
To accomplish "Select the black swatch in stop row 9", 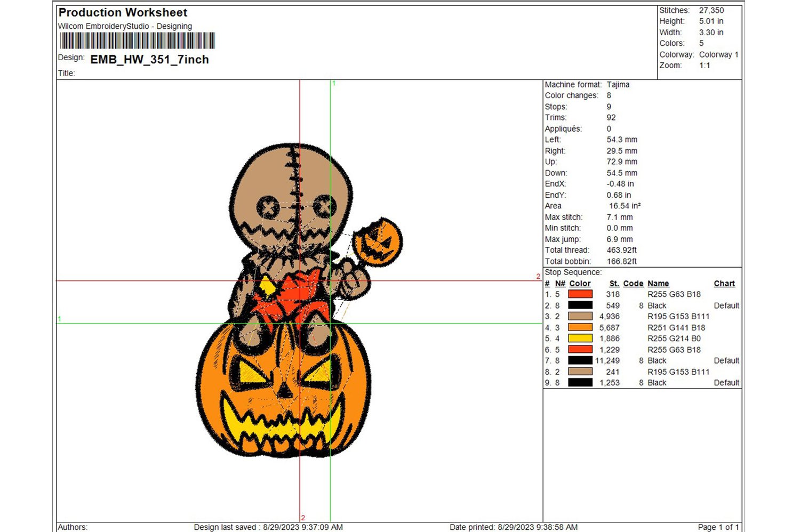I will pyautogui.click(x=580, y=383).
